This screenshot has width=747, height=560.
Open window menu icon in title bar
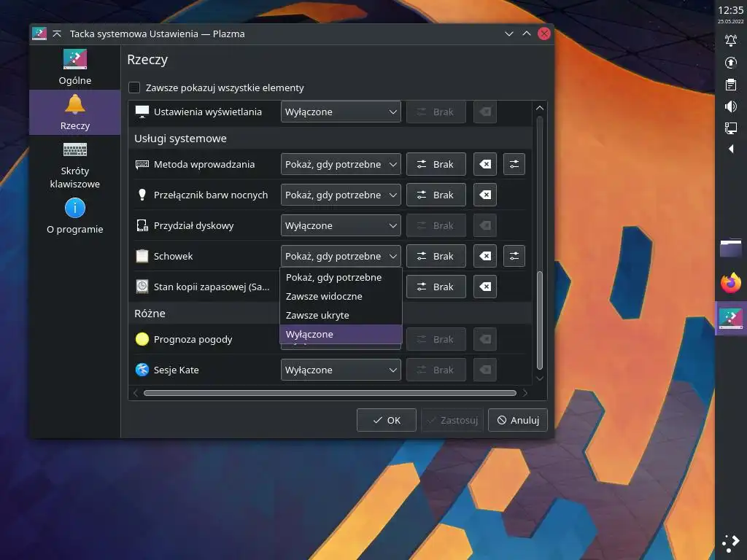click(39, 34)
